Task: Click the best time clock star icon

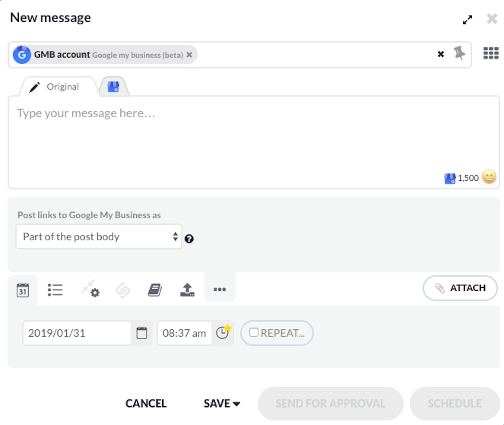Action: click(223, 332)
